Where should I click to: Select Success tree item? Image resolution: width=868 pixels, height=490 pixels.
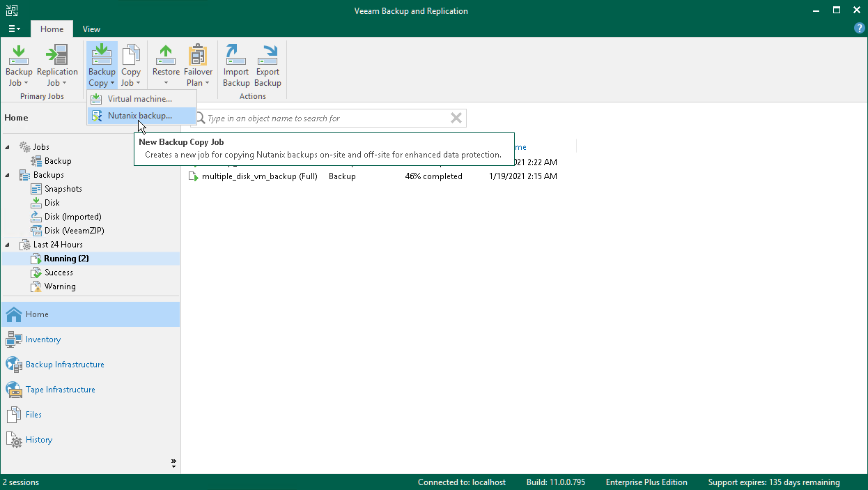59,273
